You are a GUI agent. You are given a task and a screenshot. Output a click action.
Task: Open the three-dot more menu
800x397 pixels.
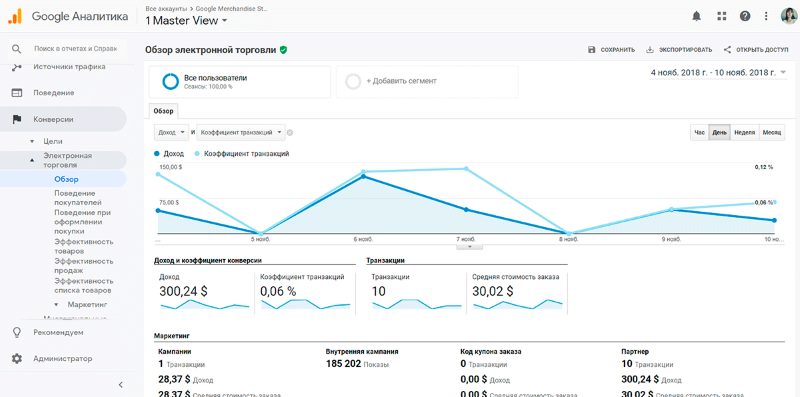[x=766, y=16]
